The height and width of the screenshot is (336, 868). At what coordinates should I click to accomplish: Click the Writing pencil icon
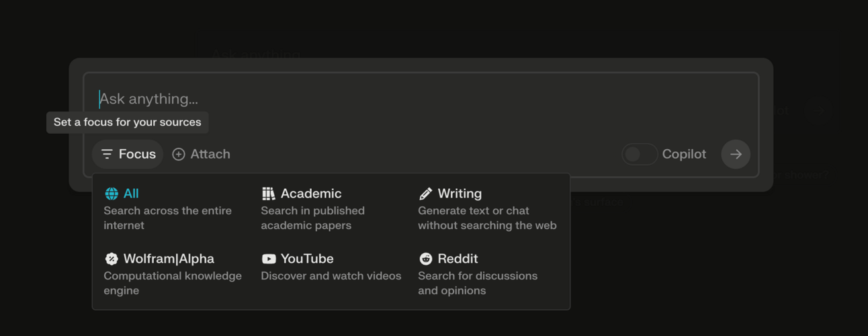426,194
